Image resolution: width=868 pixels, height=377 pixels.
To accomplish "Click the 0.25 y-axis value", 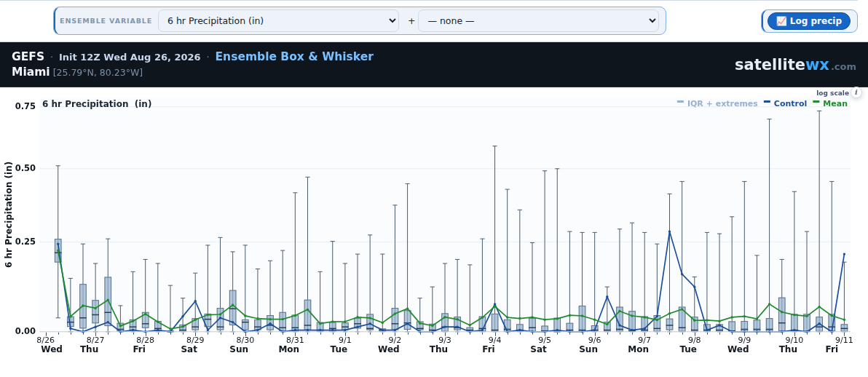I will coord(25,242).
